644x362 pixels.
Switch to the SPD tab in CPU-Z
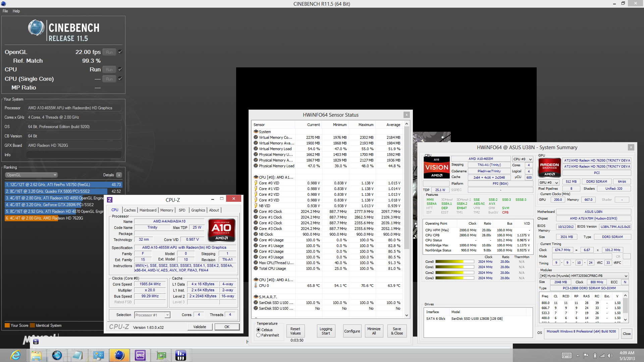click(182, 210)
